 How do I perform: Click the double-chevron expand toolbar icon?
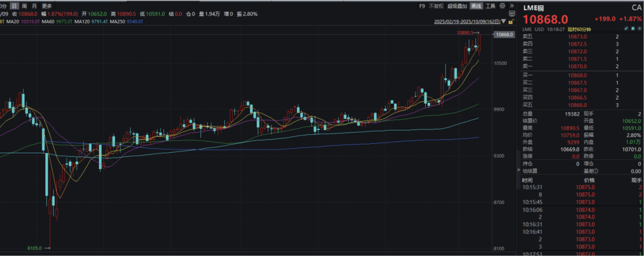[x=512, y=6]
